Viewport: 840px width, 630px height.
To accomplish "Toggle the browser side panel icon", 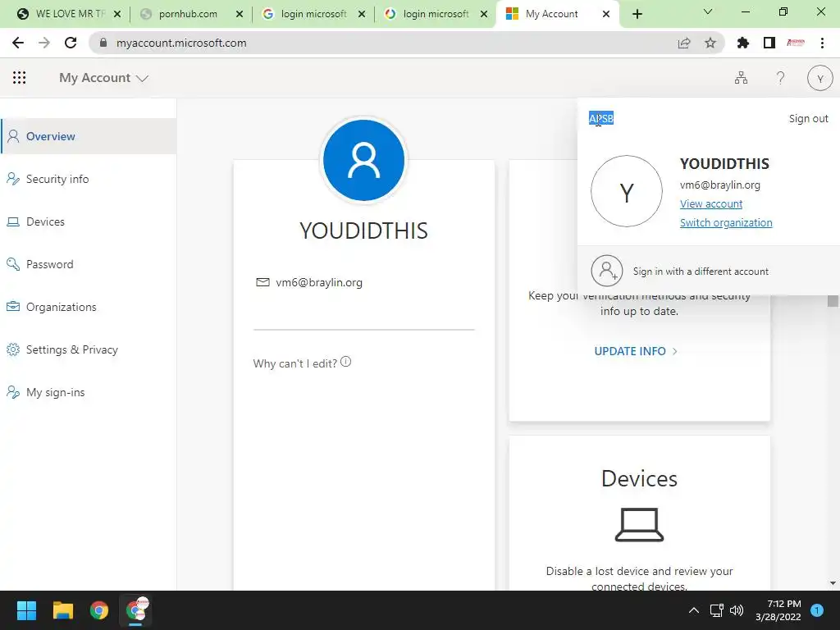I will pyautogui.click(x=769, y=43).
